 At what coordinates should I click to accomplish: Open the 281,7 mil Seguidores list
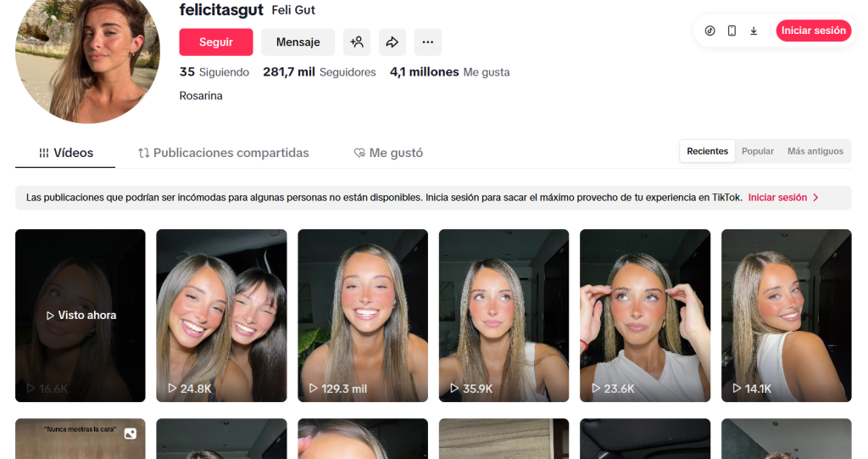[x=319, y=72]
